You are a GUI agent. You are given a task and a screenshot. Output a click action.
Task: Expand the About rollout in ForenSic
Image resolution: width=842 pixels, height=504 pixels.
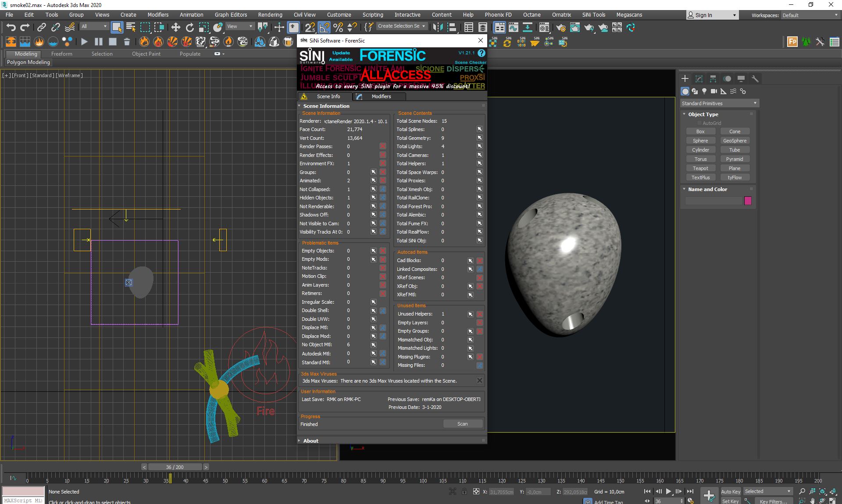[x=310, y=441]
